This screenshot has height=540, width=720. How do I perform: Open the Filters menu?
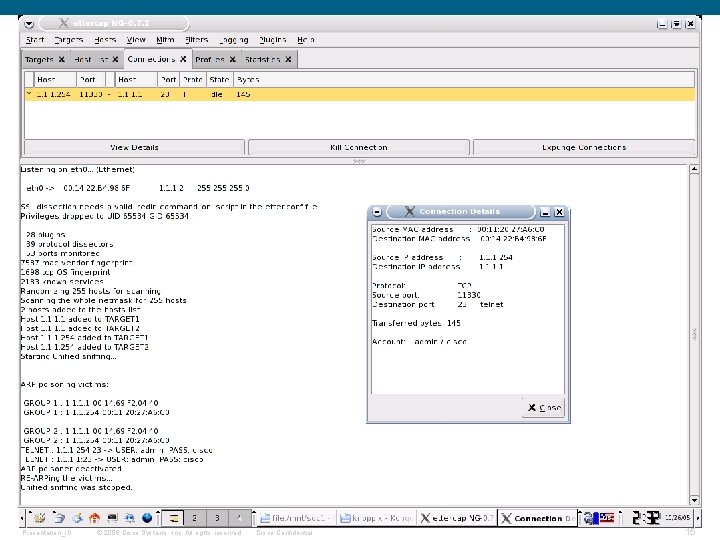[197, 40]
